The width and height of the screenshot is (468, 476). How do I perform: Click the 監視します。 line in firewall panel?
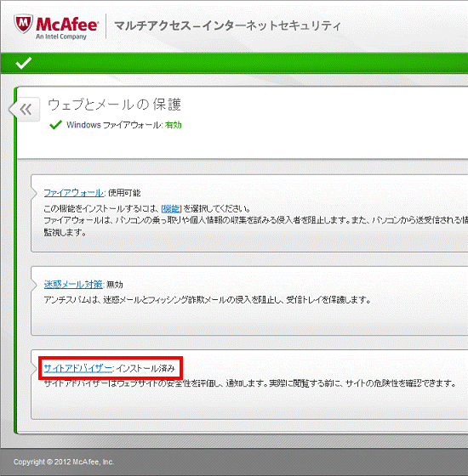(x=65, y=233)
